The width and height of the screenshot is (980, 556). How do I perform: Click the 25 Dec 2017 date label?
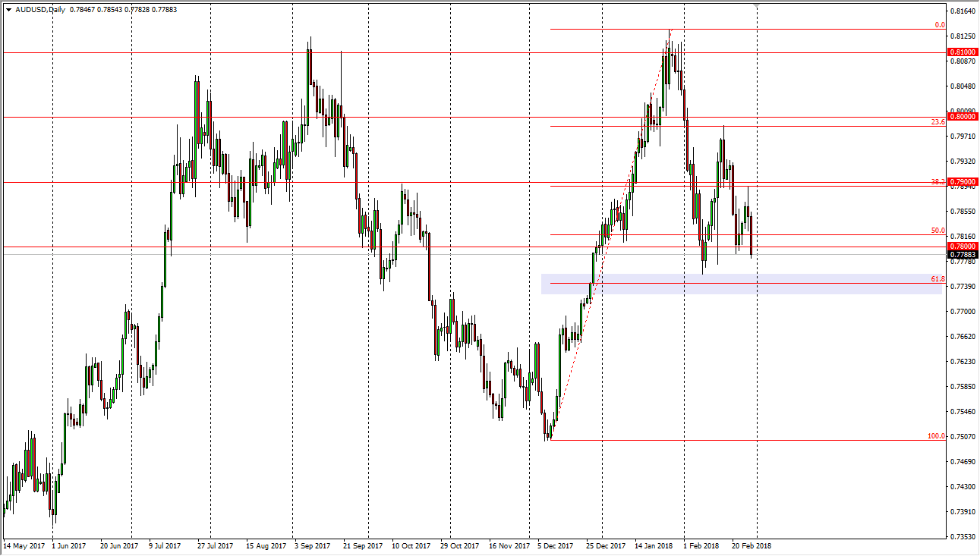point(605,545)
